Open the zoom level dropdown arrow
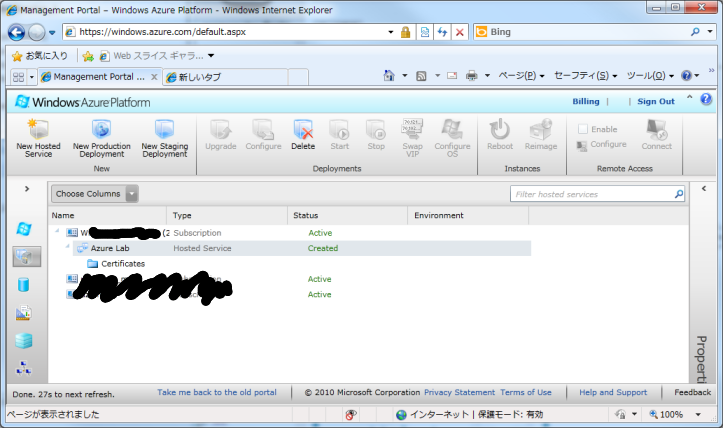 point(698,414)
